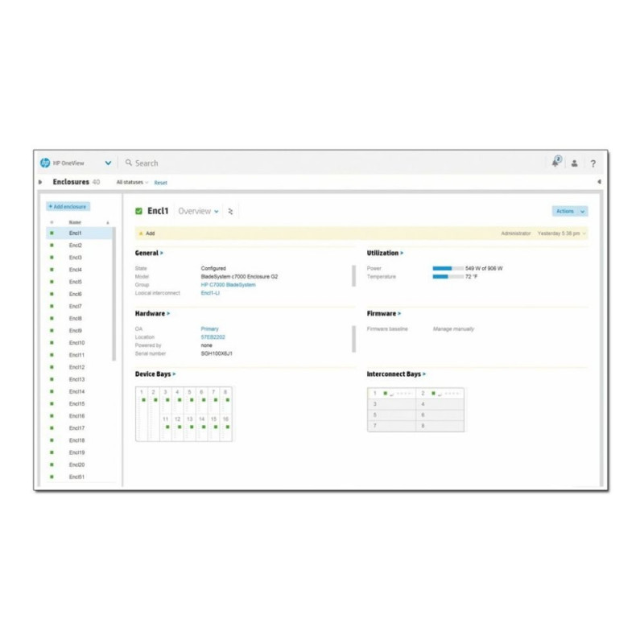Open the user session icon

tap(575, 163)
